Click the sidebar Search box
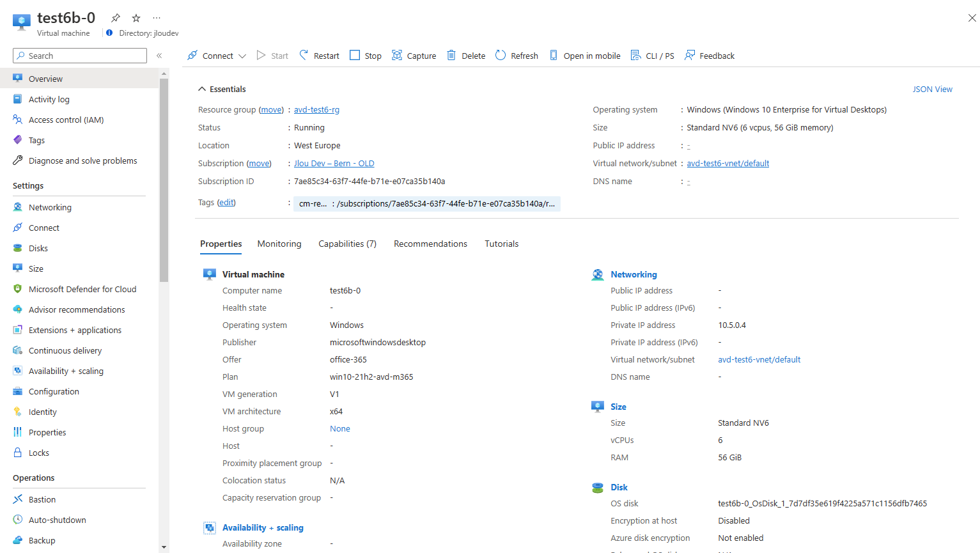Screen dimensions: 980x553 [80, 56]
